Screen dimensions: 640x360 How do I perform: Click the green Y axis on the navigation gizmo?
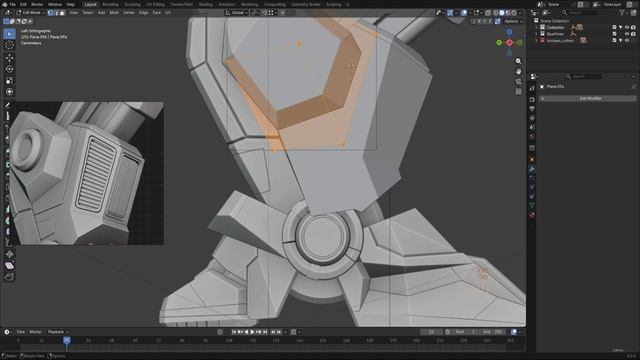[499, 42]
